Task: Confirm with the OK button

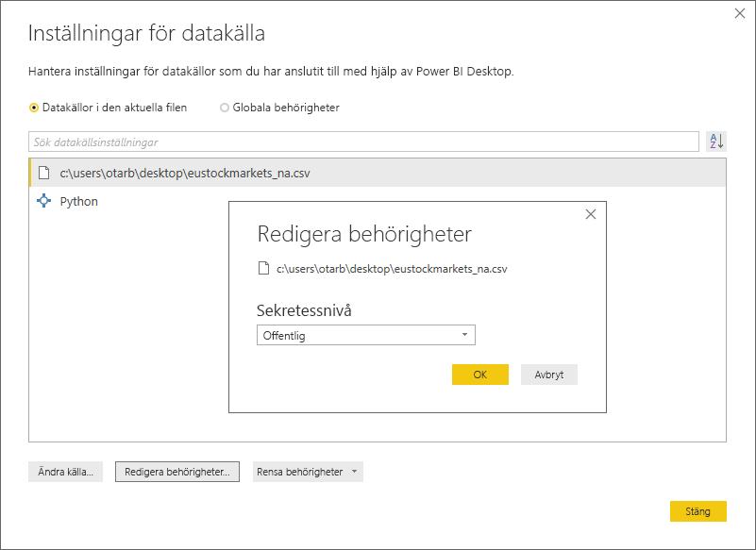Action: 480,375
